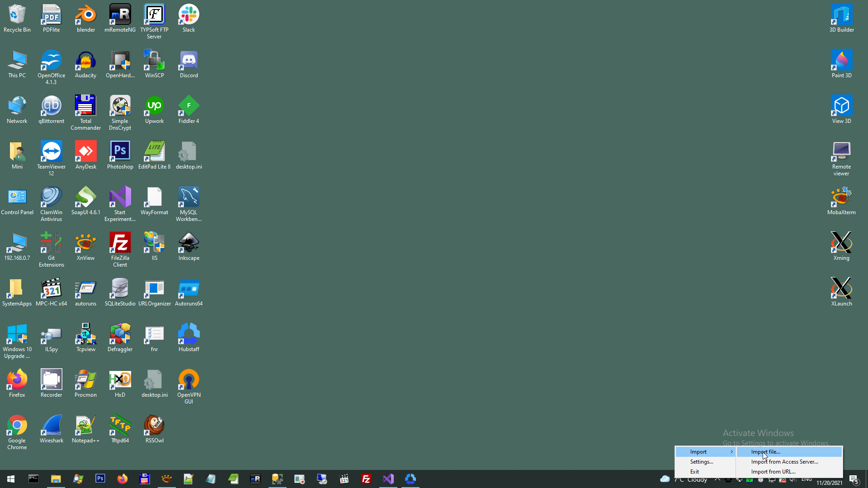Open File Explorer from the taskbar
This screenshot has height=488, width=868.
coord(56,479)
